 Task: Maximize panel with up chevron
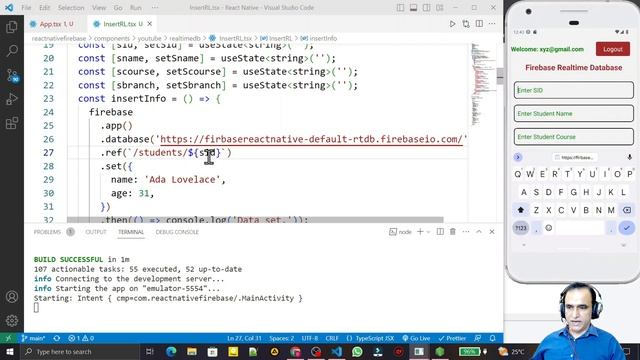pyautogui.click(x=479, y=232)
